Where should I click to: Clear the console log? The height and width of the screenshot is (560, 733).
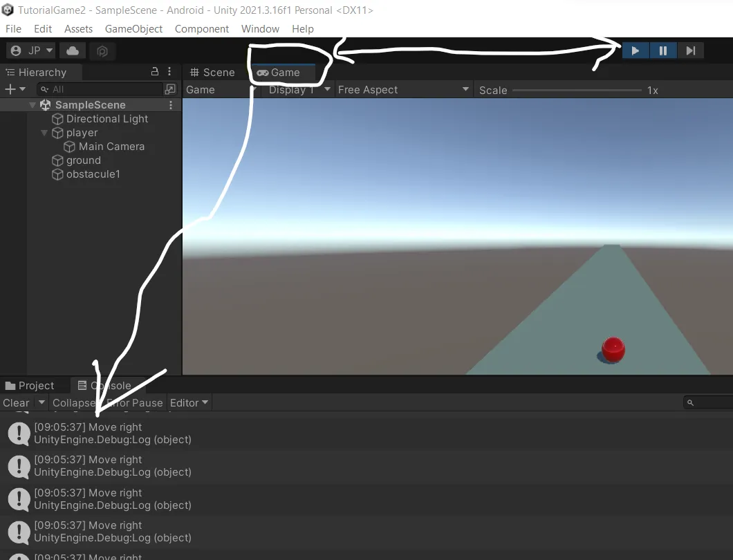coord(17,403)
